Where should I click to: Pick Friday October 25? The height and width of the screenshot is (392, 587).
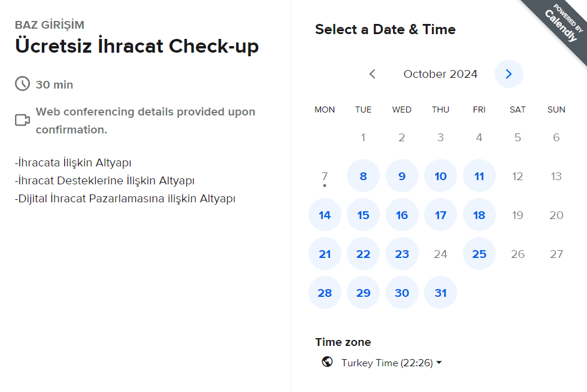tap(479, 254)
